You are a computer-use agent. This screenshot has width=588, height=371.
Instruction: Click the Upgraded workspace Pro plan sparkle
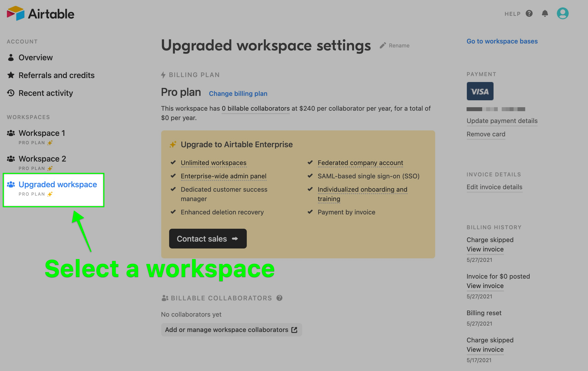pyautogui.click(x=50, y=194)
